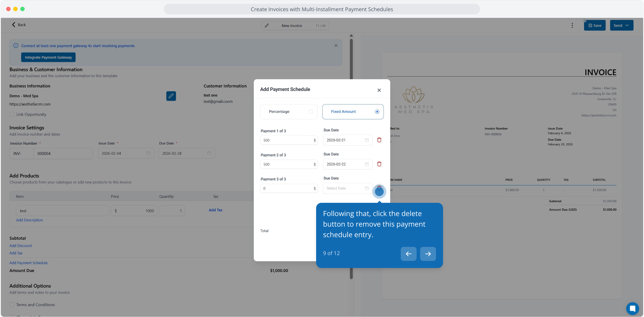
Task: Edit business information with pencil icon
Action: click(x=171, y=96)
